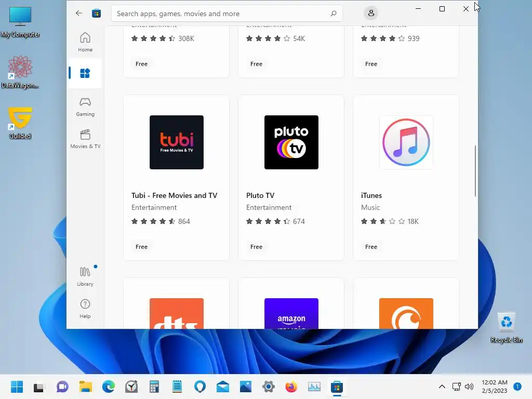Click the Free button on the Tubi card

[141, 247]
